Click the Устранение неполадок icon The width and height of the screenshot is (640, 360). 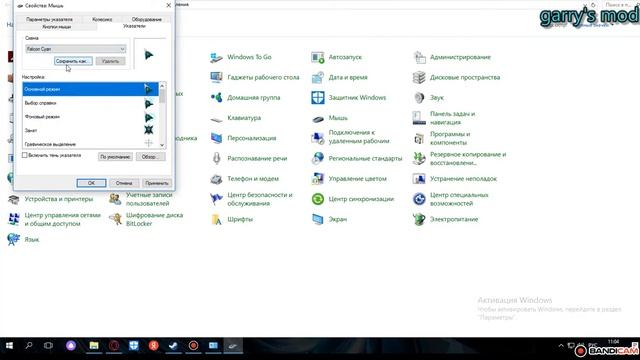coord(419,179)
